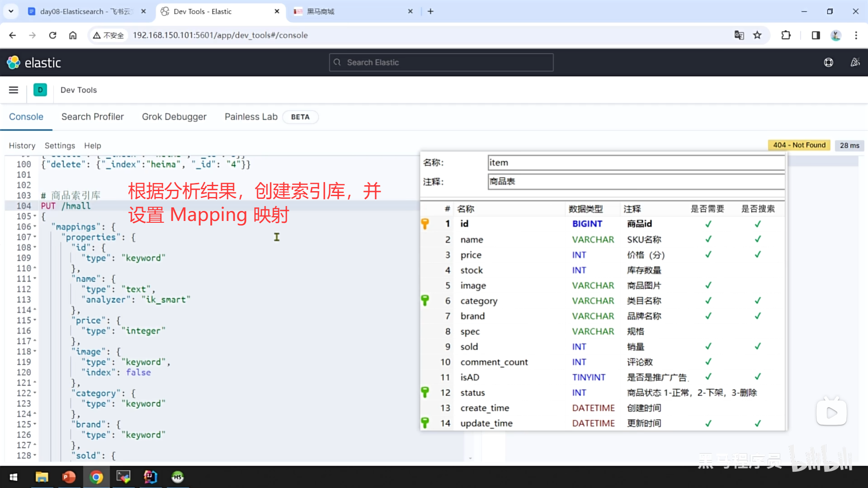The width and height of the screenshot is (868, 488).
Task: Open PowerPoint from the taskbar
Action: tap(69, 477)
